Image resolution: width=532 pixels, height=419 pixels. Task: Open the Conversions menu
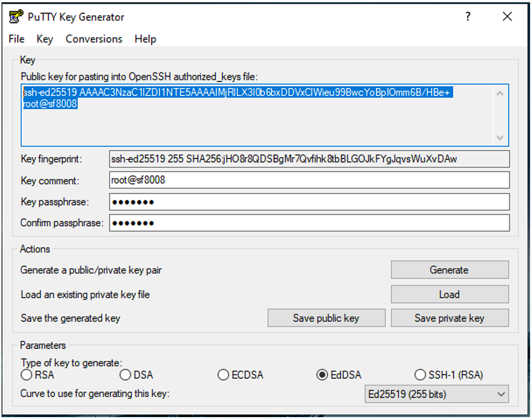(x=94, y=39)
